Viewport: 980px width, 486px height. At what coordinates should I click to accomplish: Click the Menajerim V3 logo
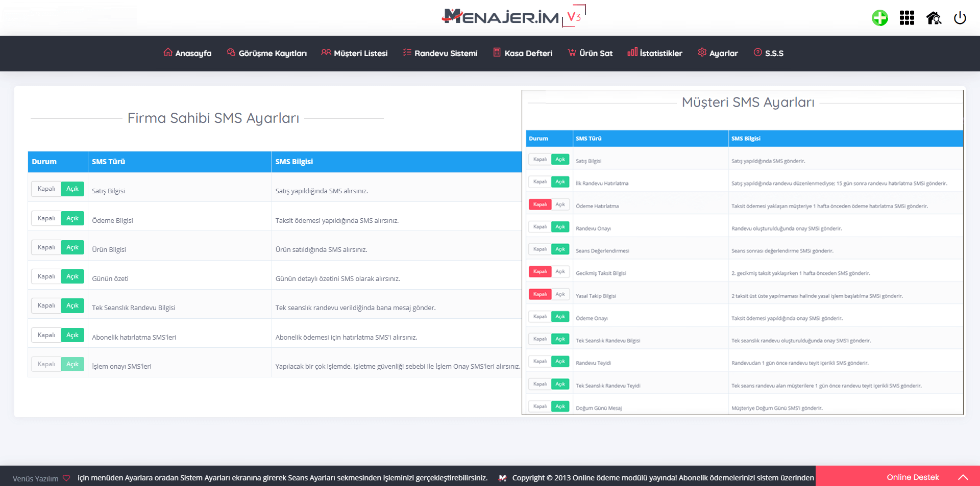tap(512, 17)
